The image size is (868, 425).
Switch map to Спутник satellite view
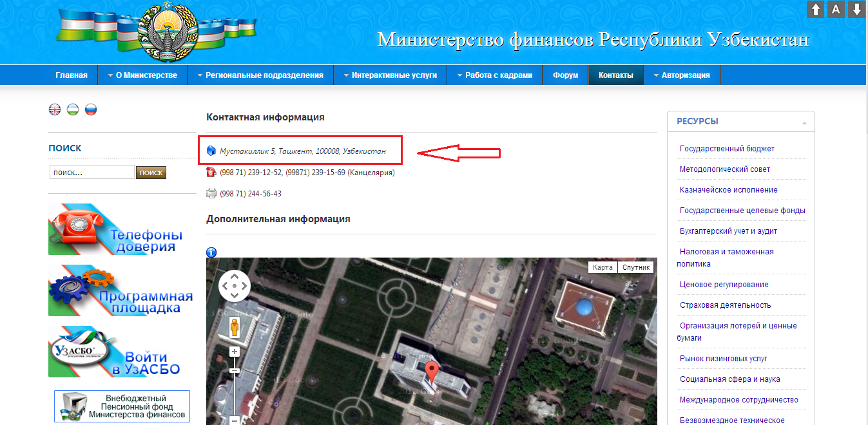click(x=635, y=267)
